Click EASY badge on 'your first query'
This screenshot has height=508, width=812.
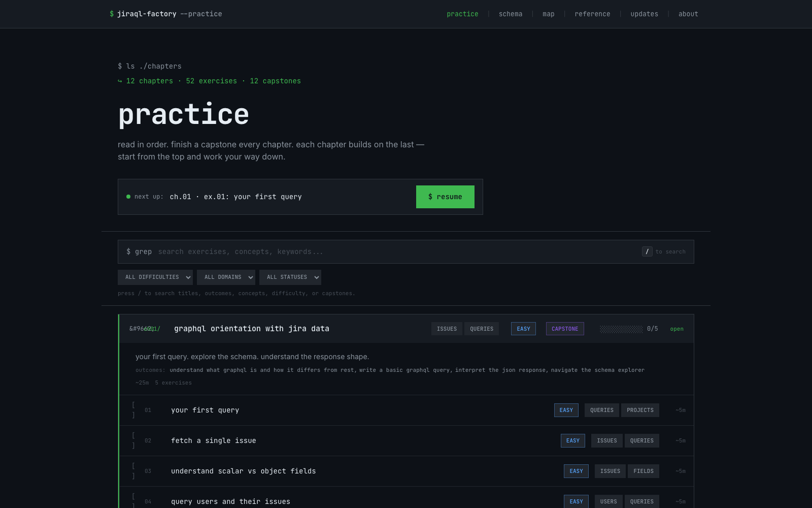click(566, 410)
